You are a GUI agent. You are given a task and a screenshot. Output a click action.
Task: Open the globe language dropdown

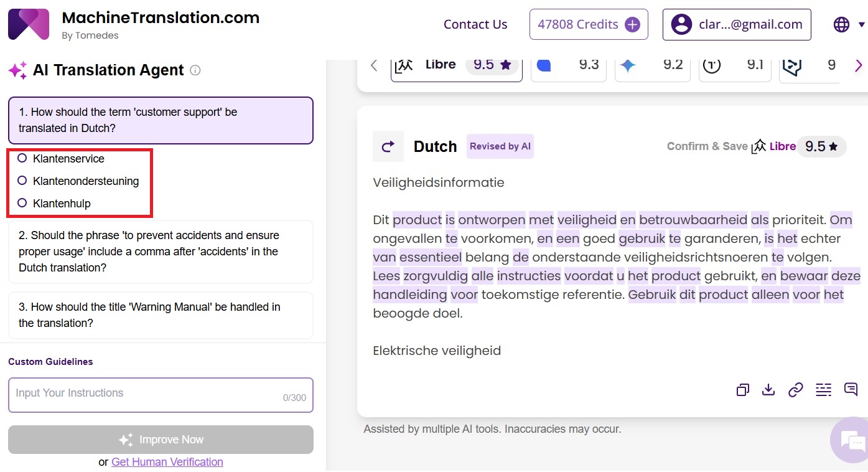(848, 24)
